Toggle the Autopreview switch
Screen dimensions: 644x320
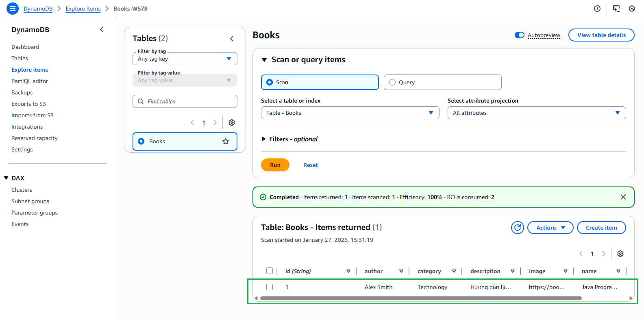click(520, 35)
